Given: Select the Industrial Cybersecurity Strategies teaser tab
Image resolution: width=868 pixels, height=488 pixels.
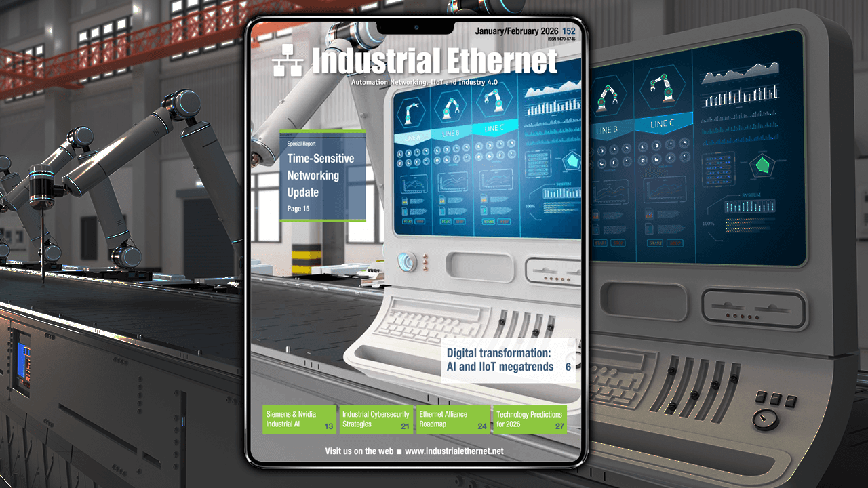Looking at the screenshot, I should tap(376, 418).
